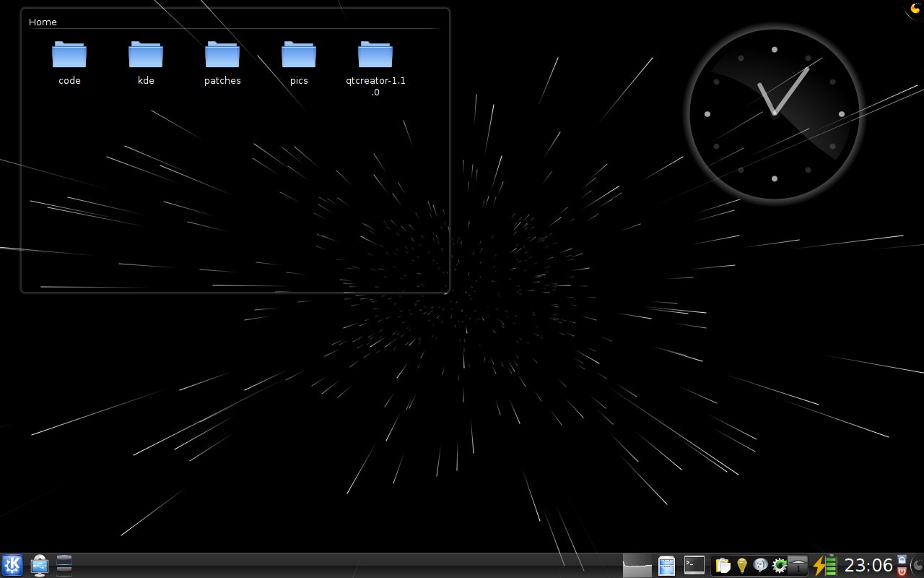Viewport: 924px width, 578px height.
Task: Open the code folder in Home view
Action: (69, 55)
